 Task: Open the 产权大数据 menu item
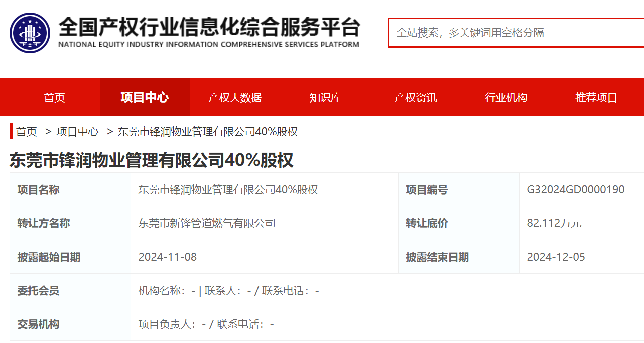pos(235,97)
